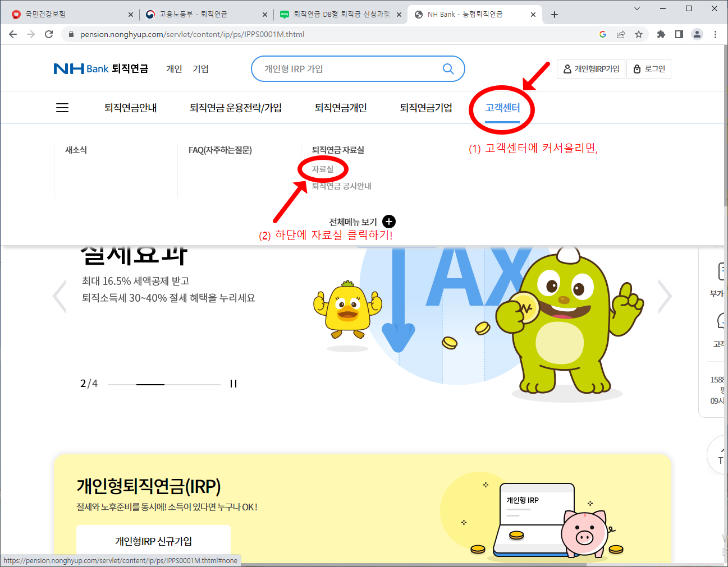Screen dimensions: 728x567
Task: Pause the banner slideshow
Action: 233,384
